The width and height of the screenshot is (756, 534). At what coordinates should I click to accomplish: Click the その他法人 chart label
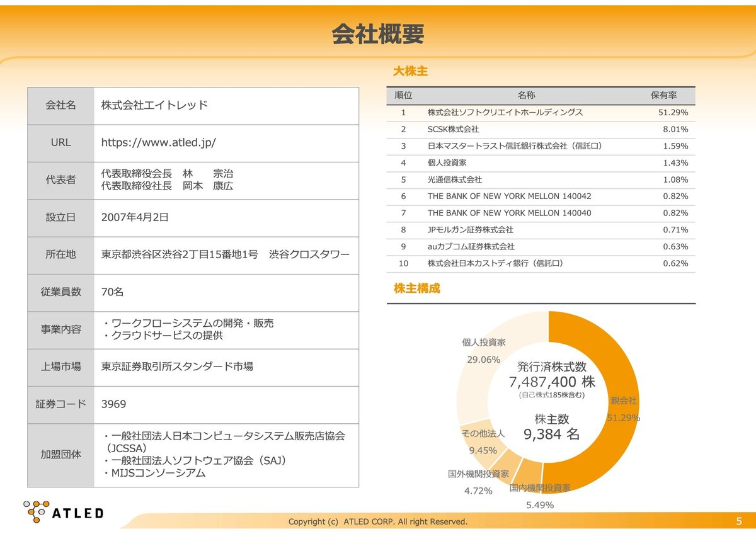point(483,434)
